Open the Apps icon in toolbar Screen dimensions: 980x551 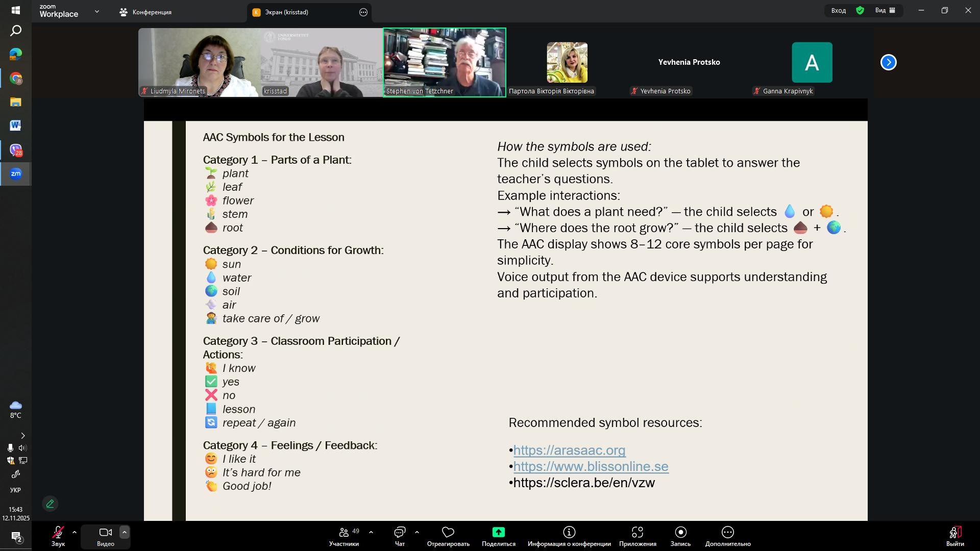pyautogui.click(x=637, y=533)
